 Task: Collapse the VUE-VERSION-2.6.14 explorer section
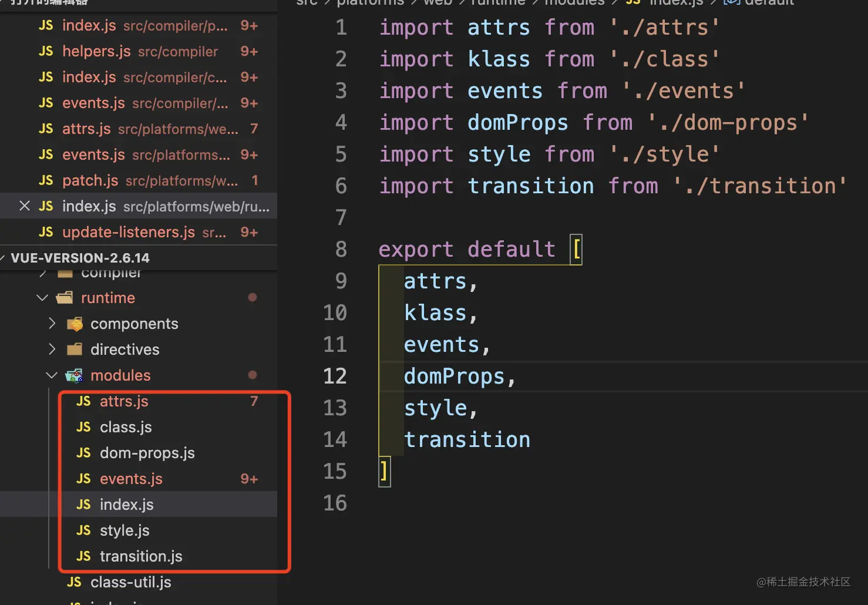point(3,258)
